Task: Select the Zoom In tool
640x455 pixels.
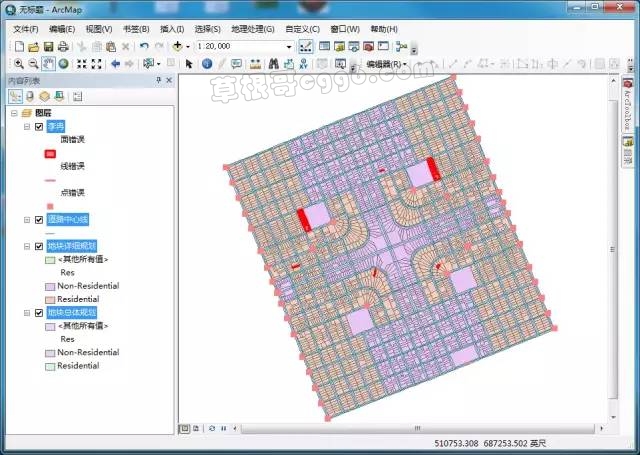Action: tap(18, 64)
